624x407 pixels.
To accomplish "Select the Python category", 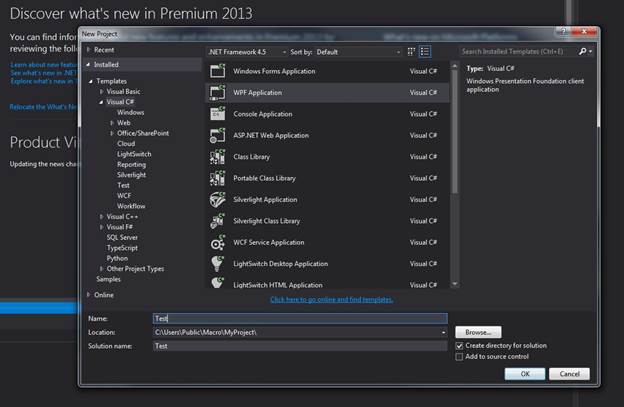I will tap(117, 258).
